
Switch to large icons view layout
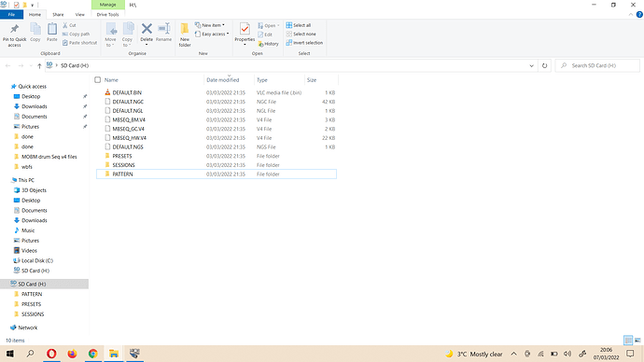click(637, 341)
